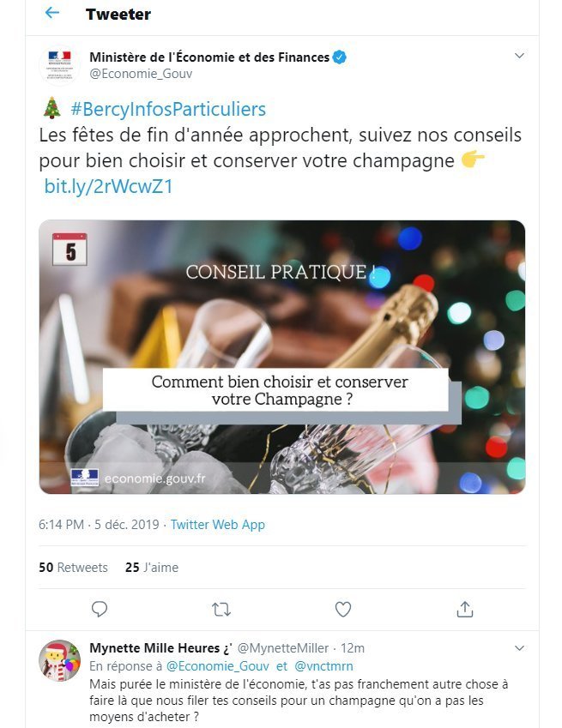The image size is (562, 728).
Task: Retweet using the arrows icon
Action: tap(221, 609)
